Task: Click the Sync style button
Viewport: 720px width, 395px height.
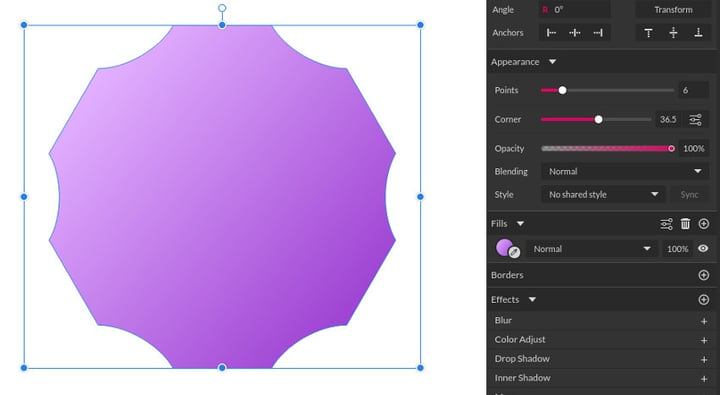Action: (689, 195)
